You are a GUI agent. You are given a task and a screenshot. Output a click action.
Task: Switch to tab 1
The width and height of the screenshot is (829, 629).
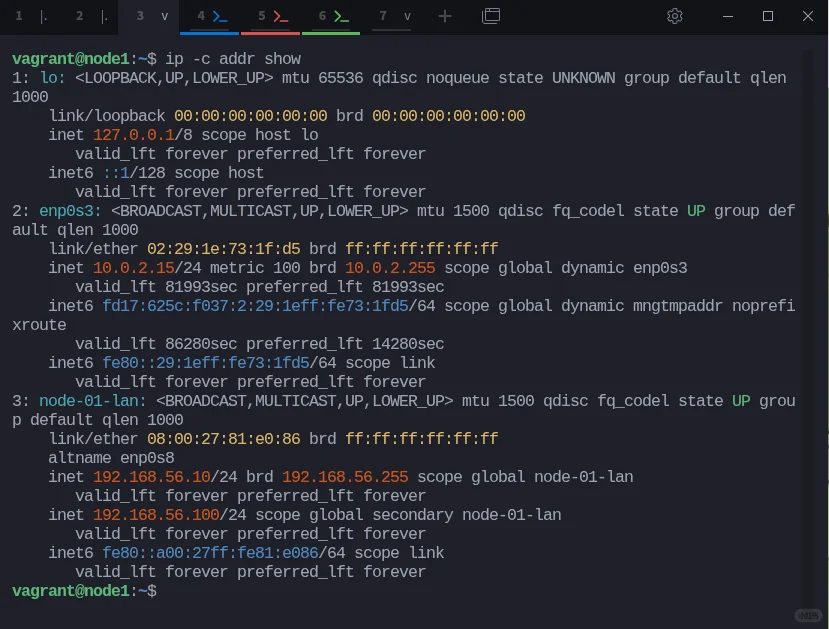tap(19, 16)
